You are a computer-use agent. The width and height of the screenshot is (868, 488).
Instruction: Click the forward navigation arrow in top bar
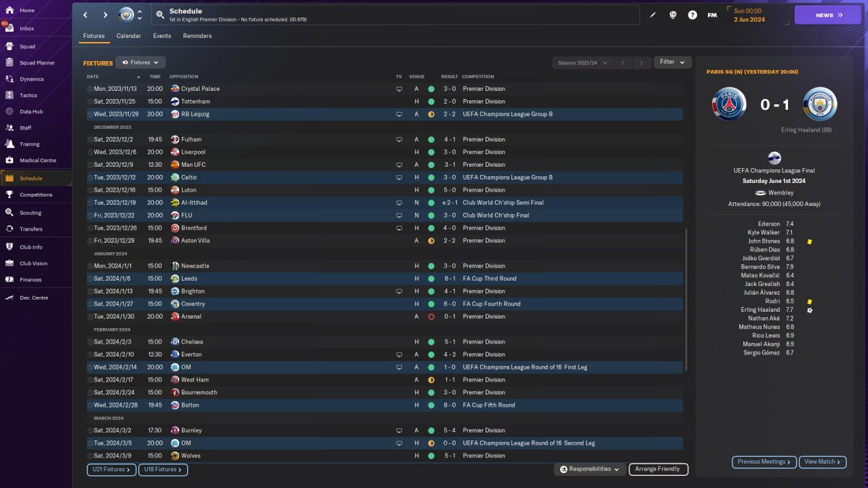105,15
